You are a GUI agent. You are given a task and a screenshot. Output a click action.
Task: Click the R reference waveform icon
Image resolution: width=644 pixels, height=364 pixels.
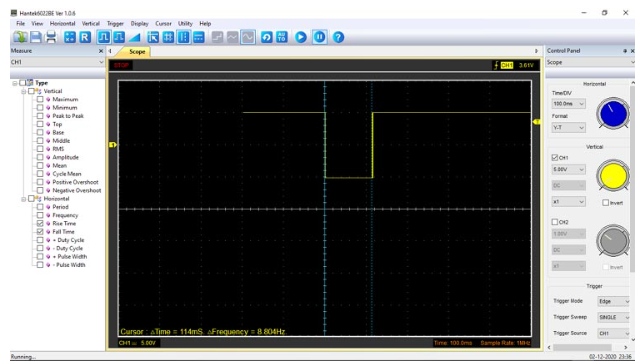[85, 37]
